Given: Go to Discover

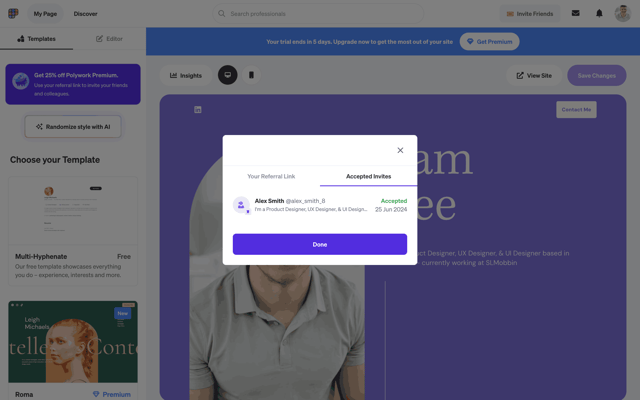Looking at the screenshot, I should (85, 13).
